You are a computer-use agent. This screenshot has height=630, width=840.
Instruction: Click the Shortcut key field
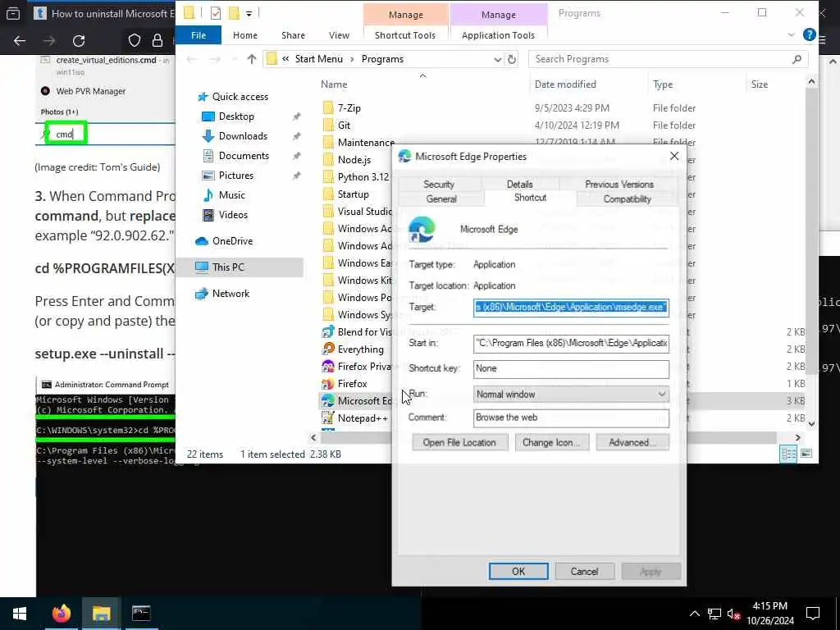571,368
